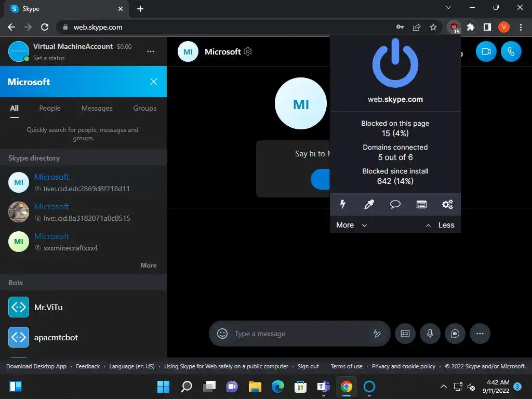Open Microsoft chat settings gear
Viewport: 532px width, 399px height.
248,51
